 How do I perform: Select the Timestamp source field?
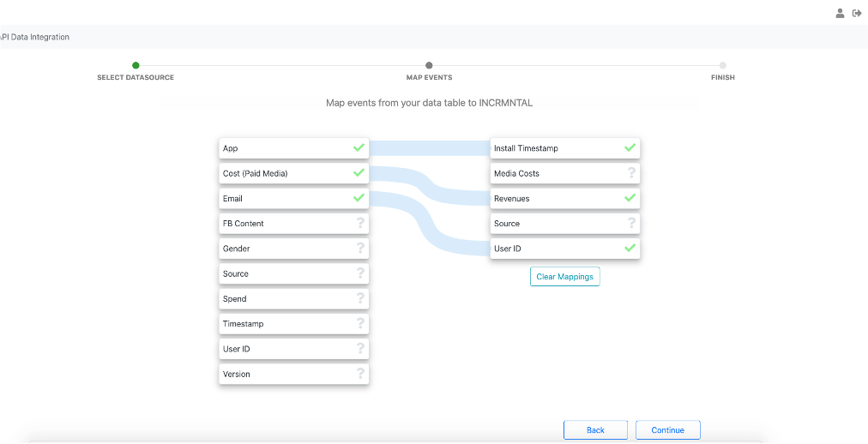tap(294, 323)
